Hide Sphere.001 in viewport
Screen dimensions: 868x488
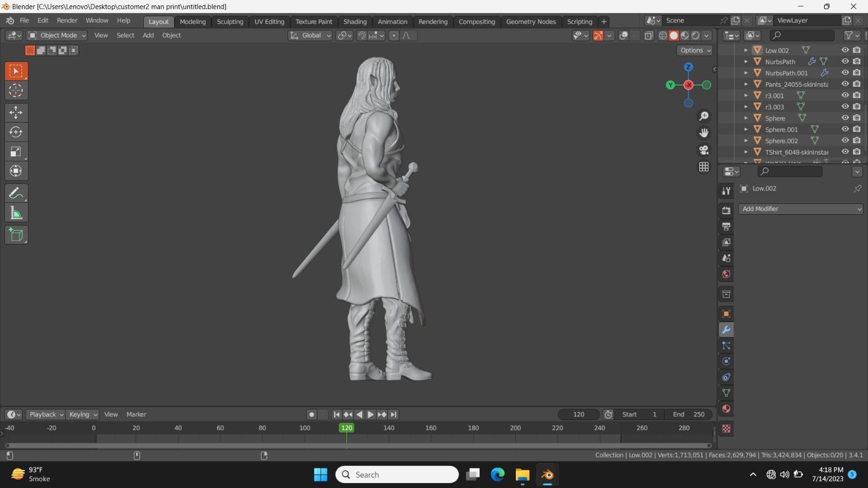[845, 129]
